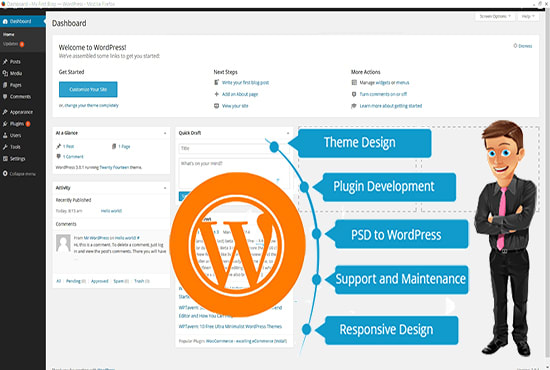Collapse the At a Glance widget

(x=165, y=133)
